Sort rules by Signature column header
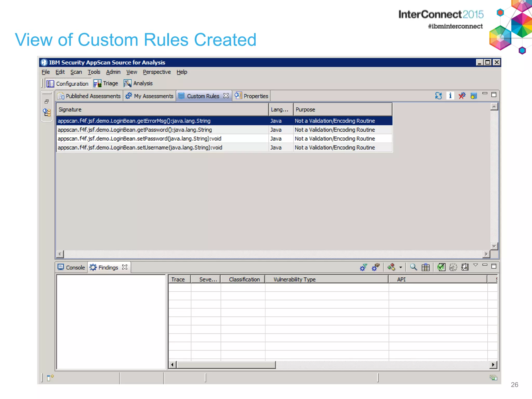This screenshot has height=399, width=532. (162, 109)
